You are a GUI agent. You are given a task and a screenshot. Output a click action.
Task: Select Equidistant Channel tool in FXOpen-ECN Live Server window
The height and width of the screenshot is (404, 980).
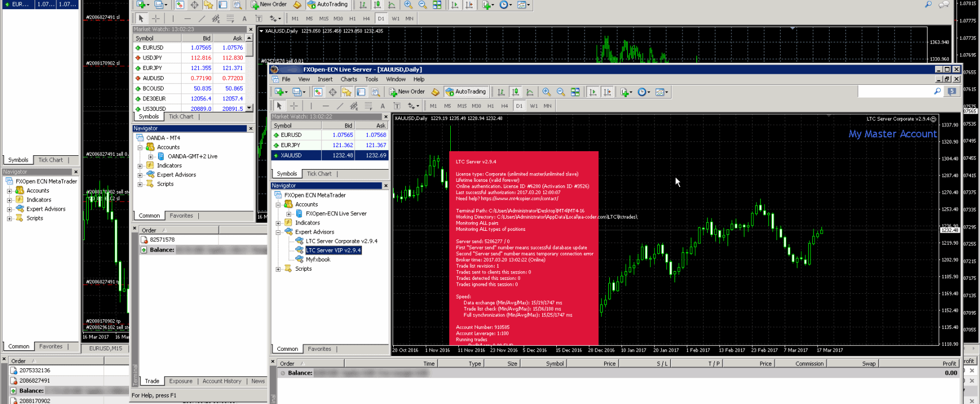(354, 106)
